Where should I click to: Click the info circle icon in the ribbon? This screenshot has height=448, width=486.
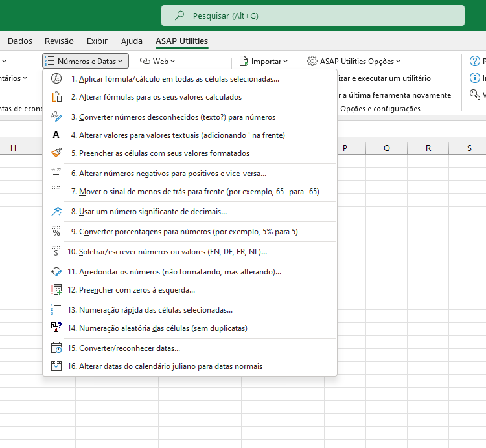(474, 78)
